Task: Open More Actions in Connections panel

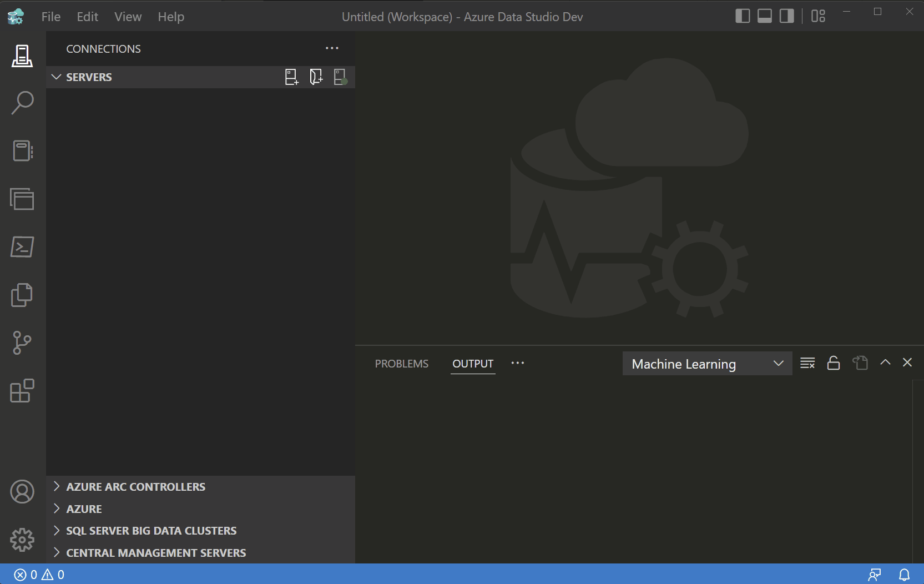Action: tap(332, 48)
